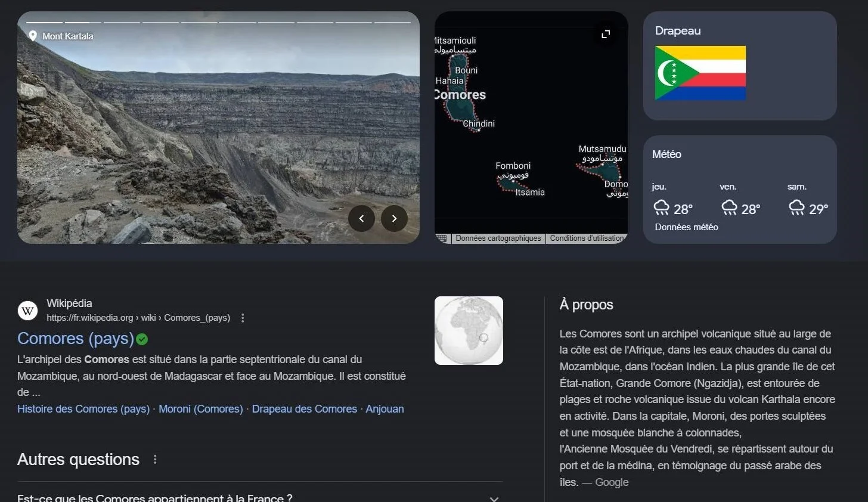868x502 pixels.
Task: Click the Bouni label on the map
Action: (x=466, y=70)
